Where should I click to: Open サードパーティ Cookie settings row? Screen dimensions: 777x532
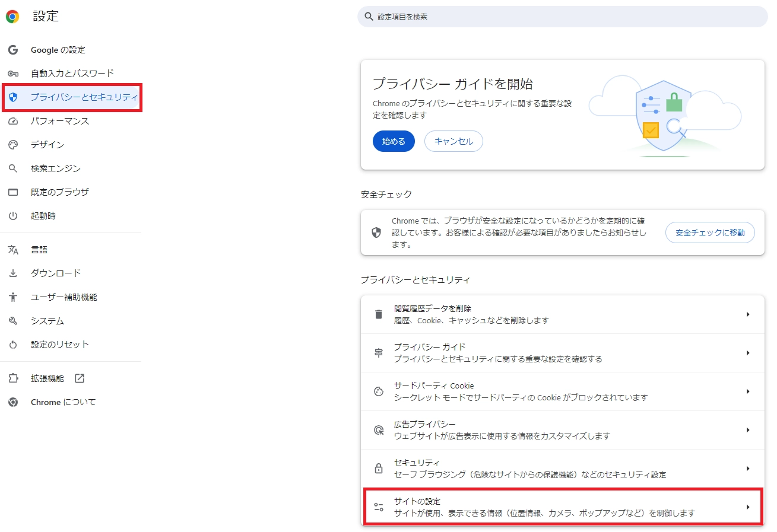click(562, 391)
